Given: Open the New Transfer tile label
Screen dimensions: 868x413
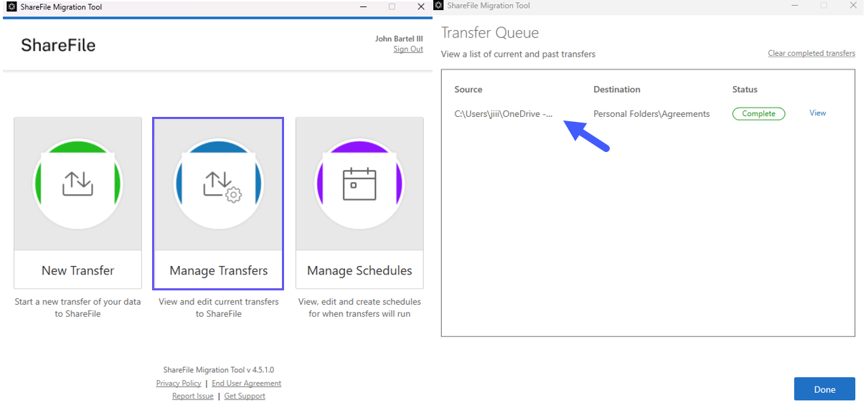Looking at the screenshot, I should click(77, 270).
